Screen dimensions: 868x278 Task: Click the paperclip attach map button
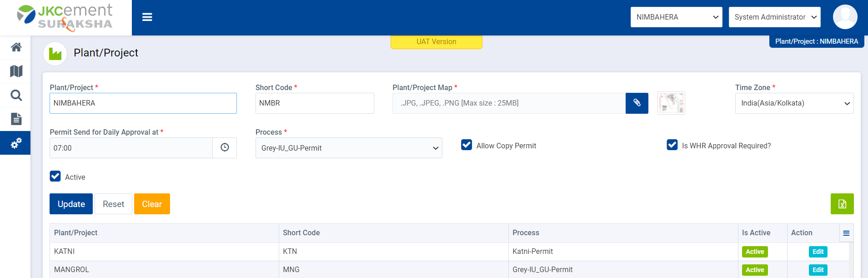click(637, 103)
